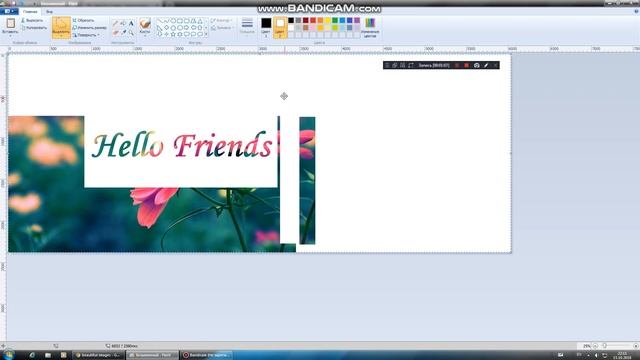Select the Color picker eyedropper tool
This screenshot has height=360, width=640.
(x=123, y=32)
